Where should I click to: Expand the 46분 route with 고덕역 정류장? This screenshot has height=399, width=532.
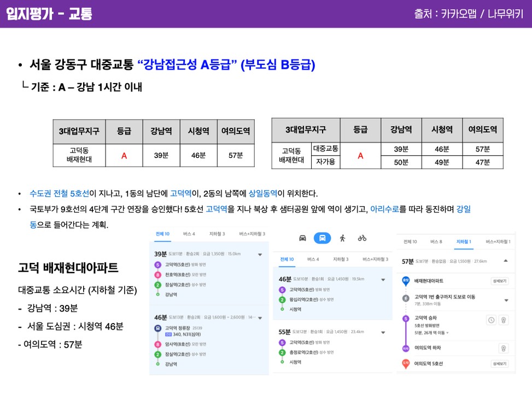(260, 318)
